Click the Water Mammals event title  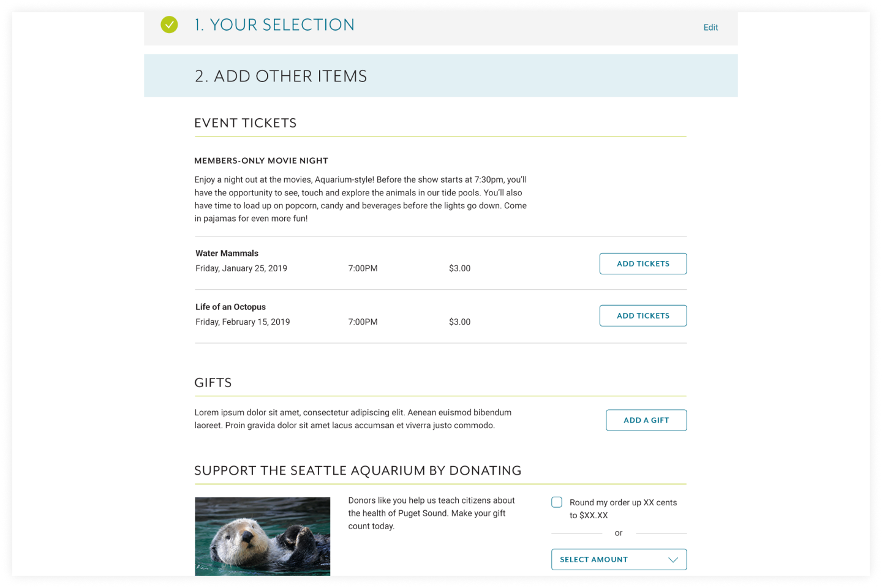pos(227,254)
